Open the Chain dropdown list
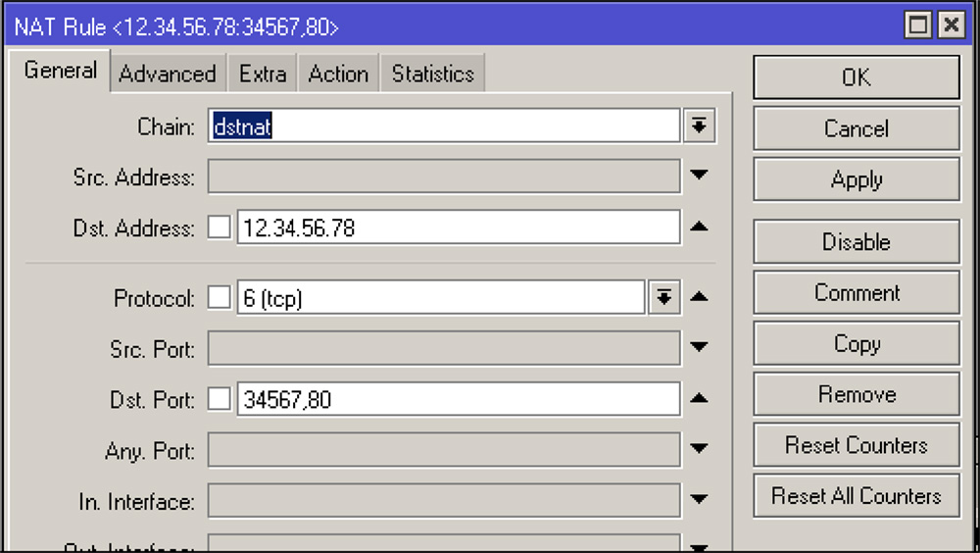980x553 pixels. pyautogui.click(x=699, y=126)
